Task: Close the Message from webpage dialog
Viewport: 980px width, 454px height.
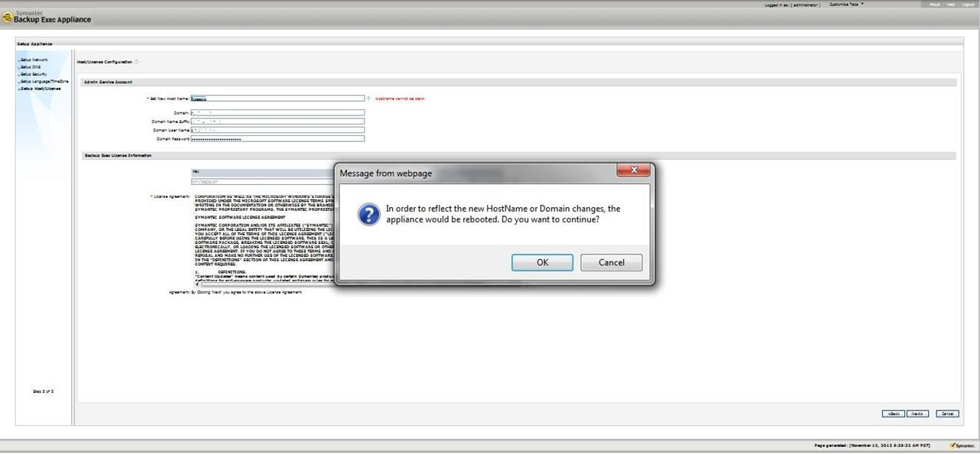Action: click(x=634, y=170)
